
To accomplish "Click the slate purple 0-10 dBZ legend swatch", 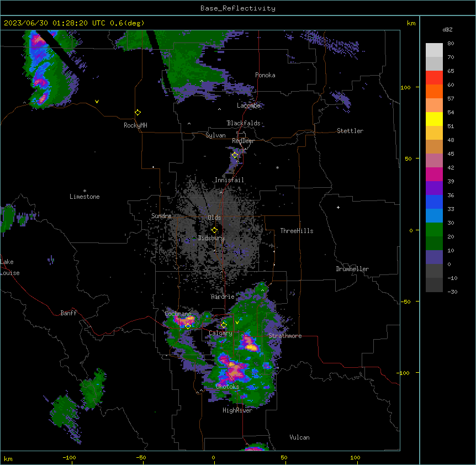I will (x=434, y=257).
